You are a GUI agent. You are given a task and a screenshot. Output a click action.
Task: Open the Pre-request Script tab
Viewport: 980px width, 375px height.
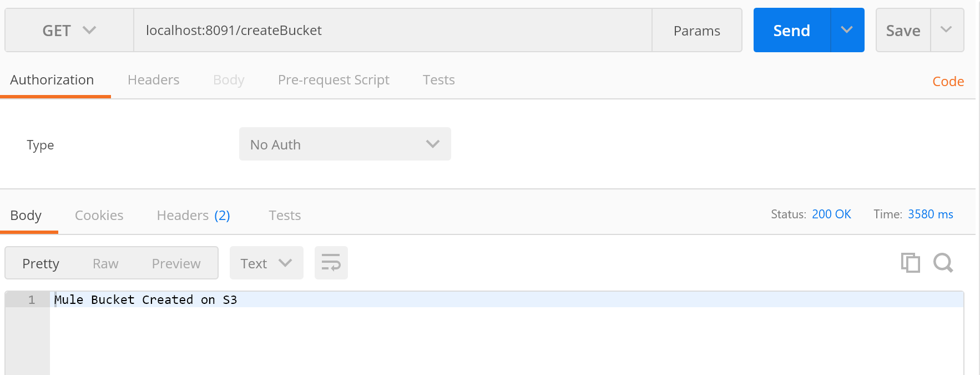tap(334, 80)
